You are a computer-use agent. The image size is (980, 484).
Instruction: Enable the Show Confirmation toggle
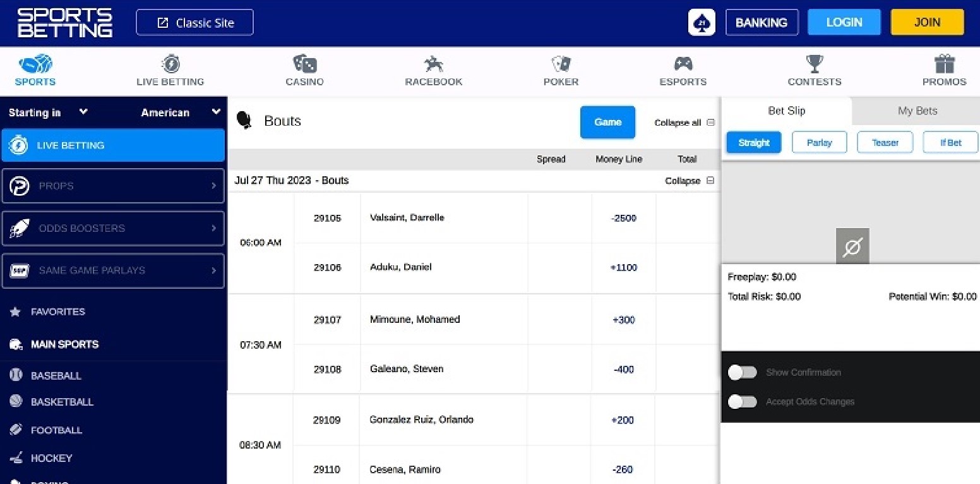tap(742, 372)
